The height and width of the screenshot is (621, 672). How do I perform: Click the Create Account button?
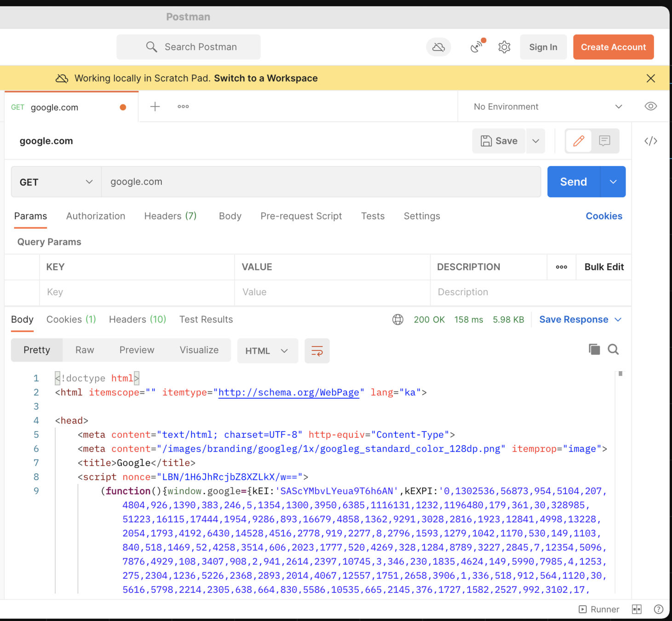pos(613,47)
